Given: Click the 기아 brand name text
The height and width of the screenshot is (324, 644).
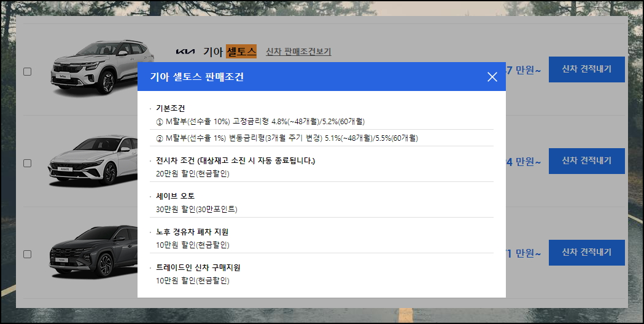Looking at the screenshot, I should pos(213,52).
